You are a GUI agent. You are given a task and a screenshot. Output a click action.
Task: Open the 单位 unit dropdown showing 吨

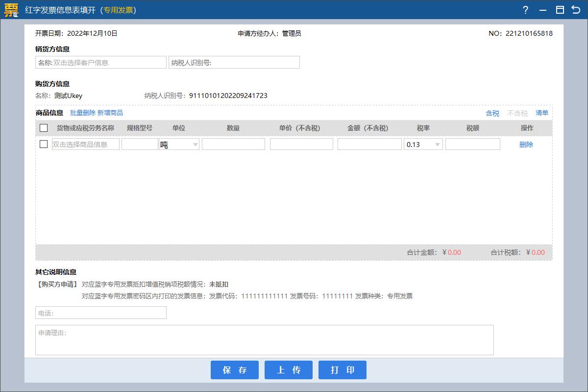(195, 144)
